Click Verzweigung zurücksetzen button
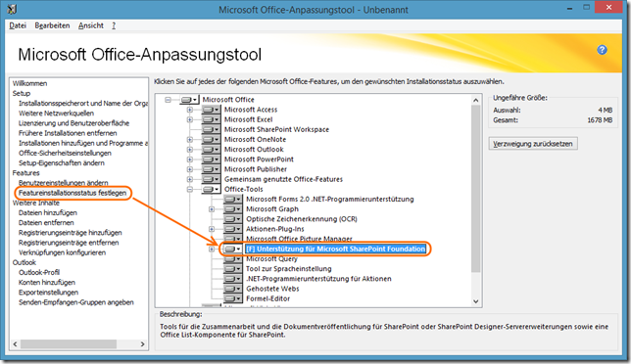 533,144
